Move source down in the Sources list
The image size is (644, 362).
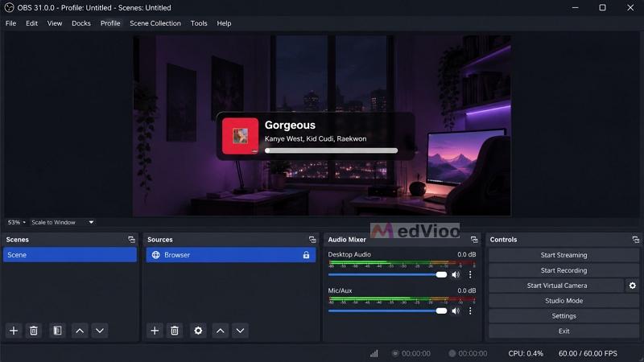(x=240, y=331)
